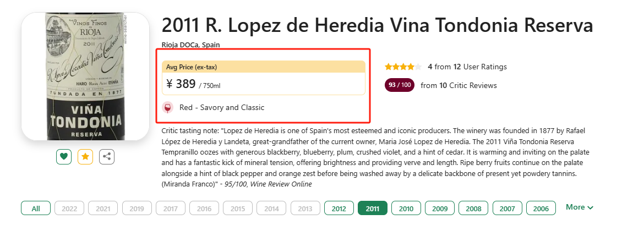
Task: Click the red wine glass style icon
Action: point(167,108)
